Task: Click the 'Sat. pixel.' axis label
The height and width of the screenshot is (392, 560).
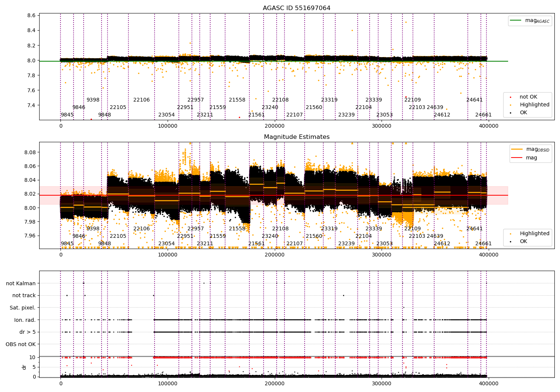Action: [22, 308]
